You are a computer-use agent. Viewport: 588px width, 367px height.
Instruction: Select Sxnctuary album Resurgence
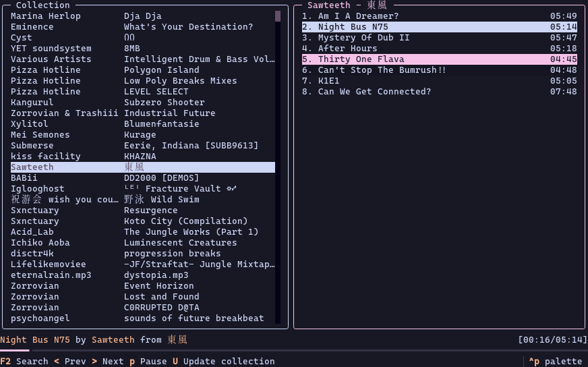tap(142, 210)
